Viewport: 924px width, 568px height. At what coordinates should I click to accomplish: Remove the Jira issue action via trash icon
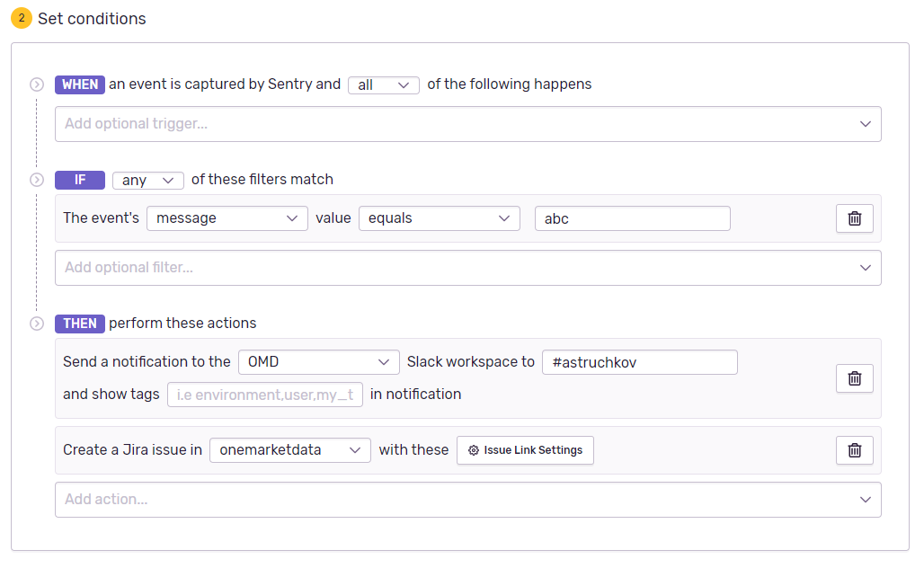pos(854,449)
